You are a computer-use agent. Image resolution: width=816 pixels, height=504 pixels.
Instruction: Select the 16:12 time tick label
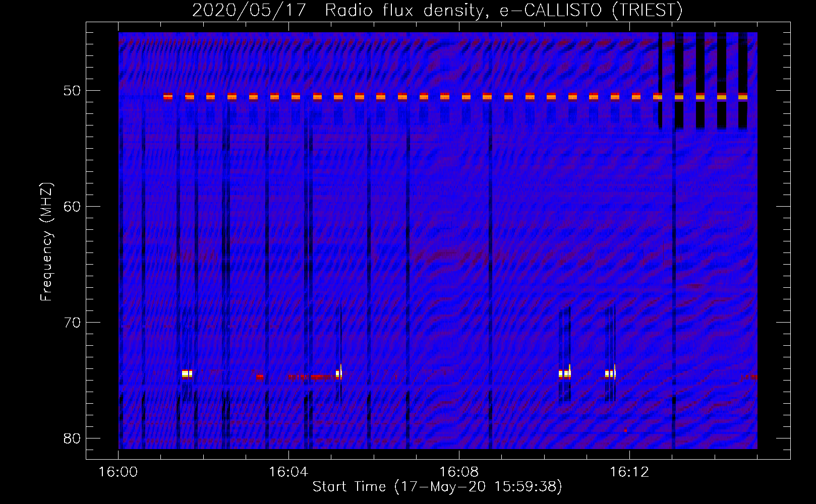tap(629, 472)
